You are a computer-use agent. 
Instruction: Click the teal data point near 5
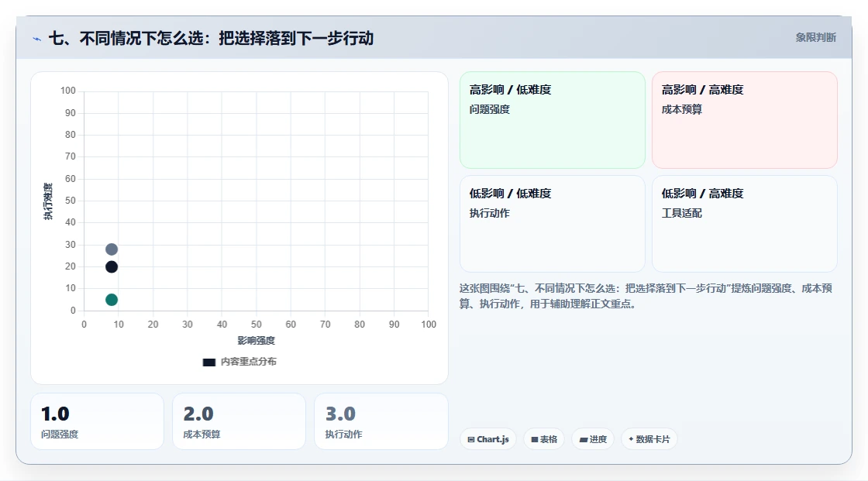[112, 300]
